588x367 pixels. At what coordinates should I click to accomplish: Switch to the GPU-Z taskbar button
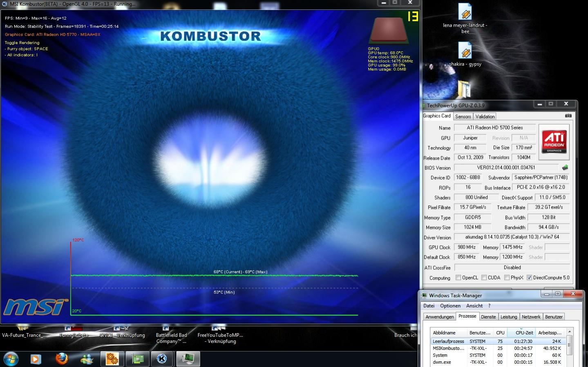(137, 359)
